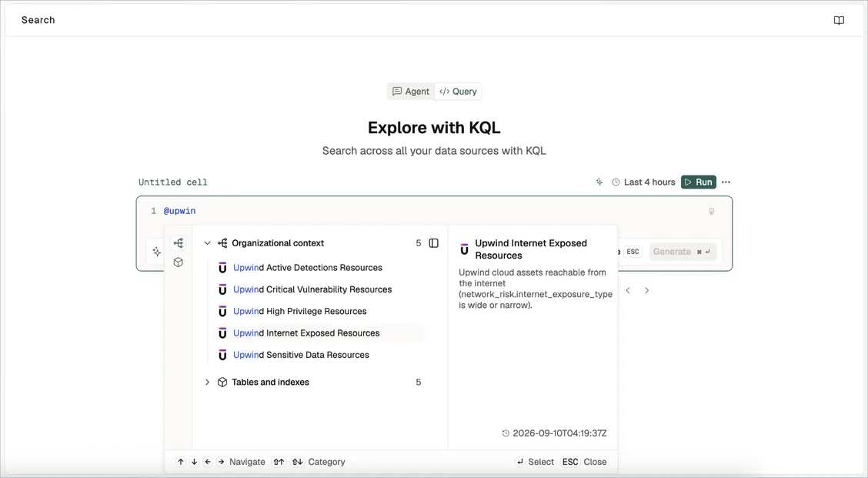
Task: Click the shift-up category key hint
Action: click(x=279, y=462)
